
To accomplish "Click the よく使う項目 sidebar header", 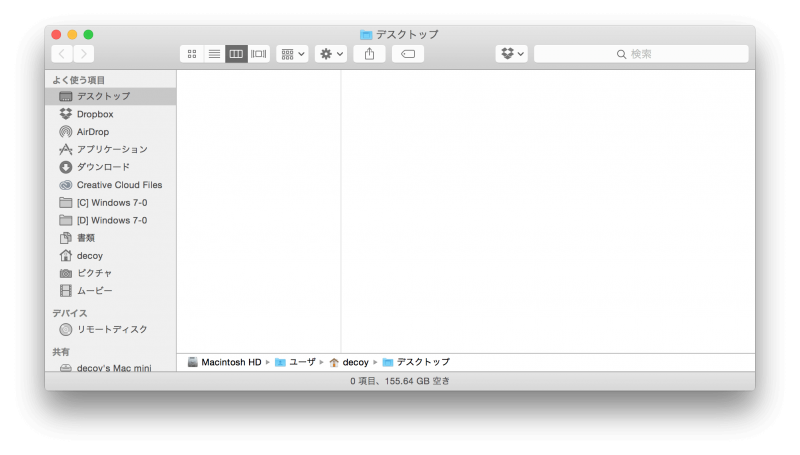I will coord(79,80).
